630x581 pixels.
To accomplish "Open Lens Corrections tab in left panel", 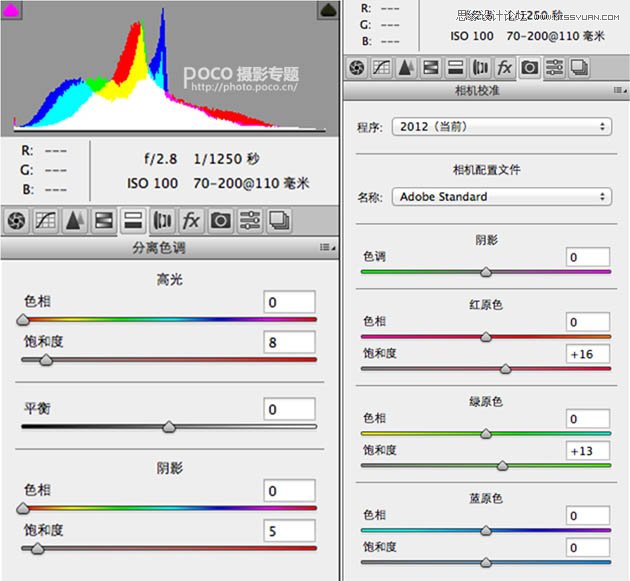I will 162,220.
